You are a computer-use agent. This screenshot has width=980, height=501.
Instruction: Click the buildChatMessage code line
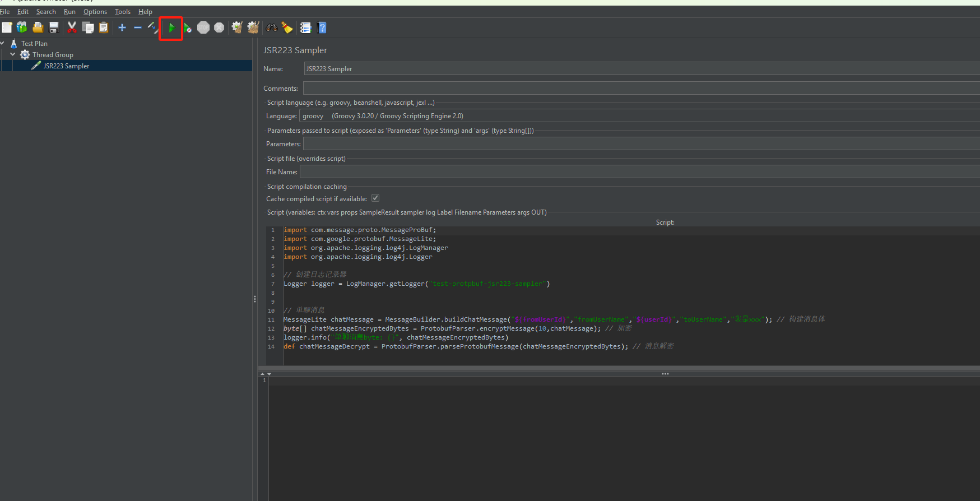click(554, 319)
